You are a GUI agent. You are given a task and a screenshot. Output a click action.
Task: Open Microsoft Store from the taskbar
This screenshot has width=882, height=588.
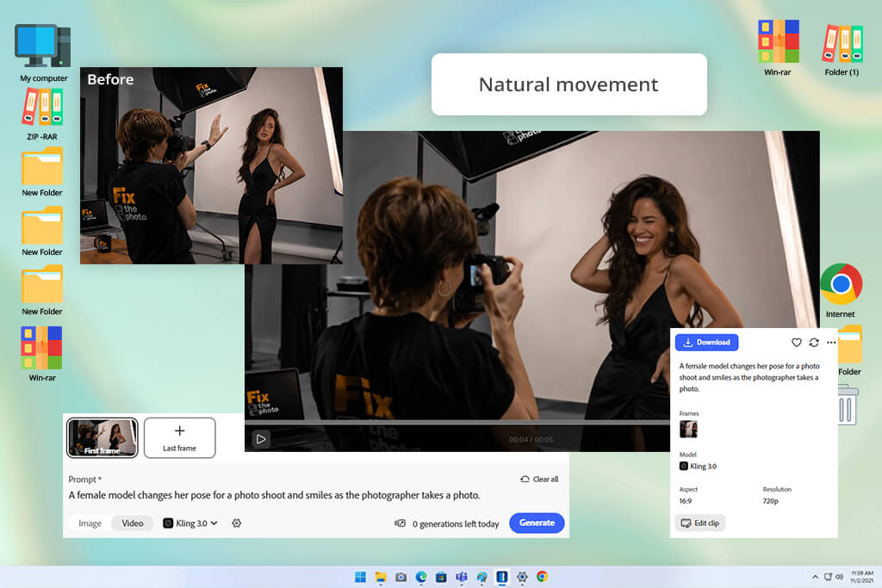(x=442, y=577)
